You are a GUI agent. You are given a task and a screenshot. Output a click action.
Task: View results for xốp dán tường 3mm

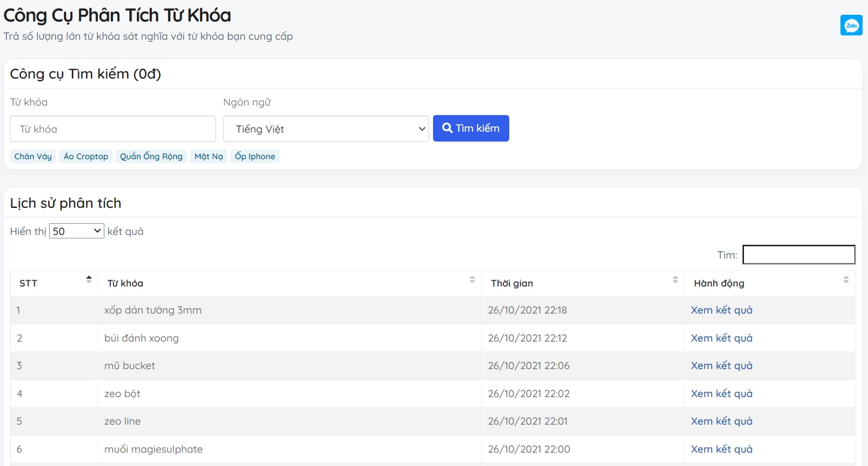721,310
